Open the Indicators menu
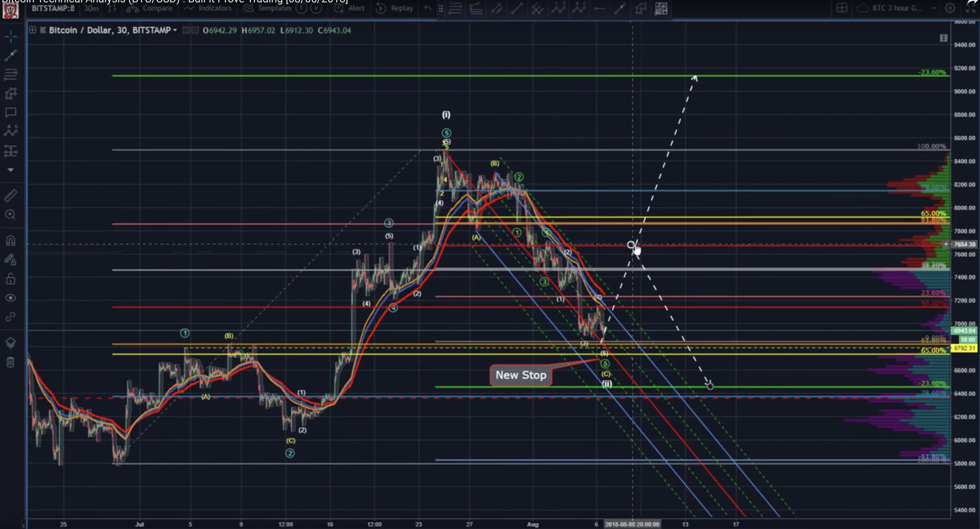 (208, 8)
